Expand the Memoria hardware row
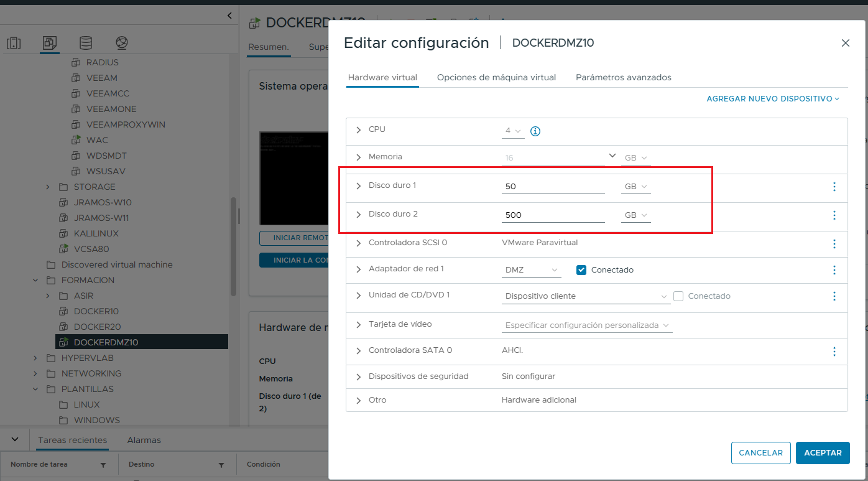The height and width of the screenshot is (481, 868). point(358,157)
